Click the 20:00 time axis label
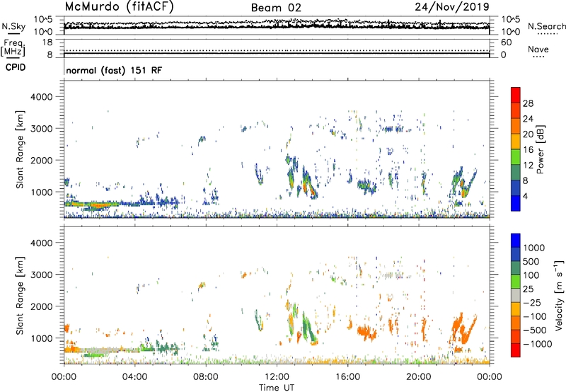Screen dimensions: 566x392 [x=419, y=377]
